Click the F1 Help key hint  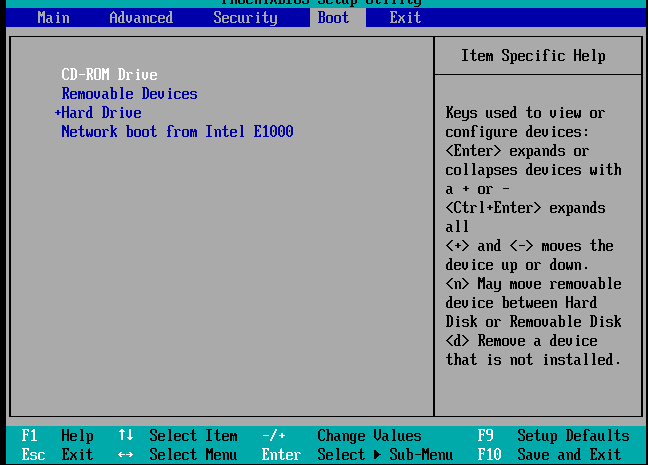click(x=57, y=436)
